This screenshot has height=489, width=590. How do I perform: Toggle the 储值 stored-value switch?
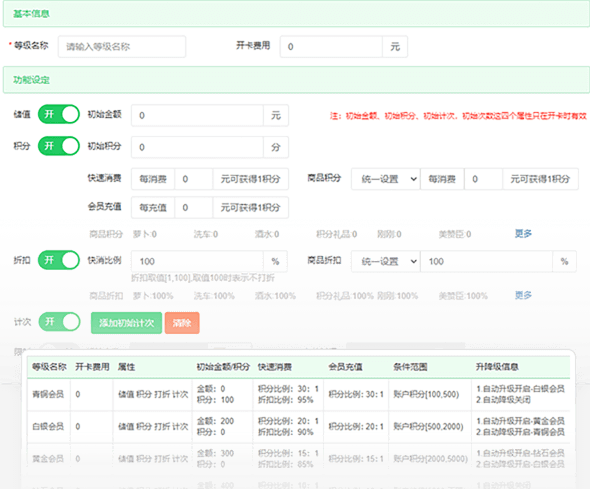tap(59, 114)
